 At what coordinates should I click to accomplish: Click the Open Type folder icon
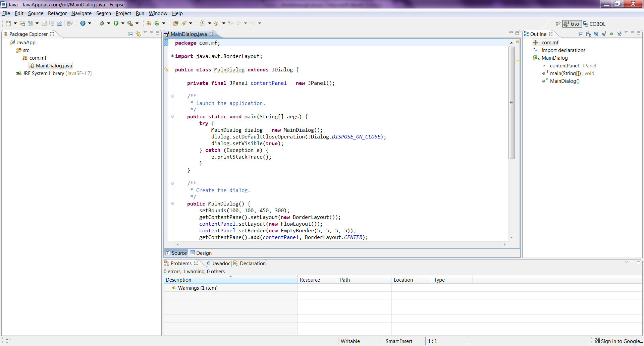[x=175, y=23]
